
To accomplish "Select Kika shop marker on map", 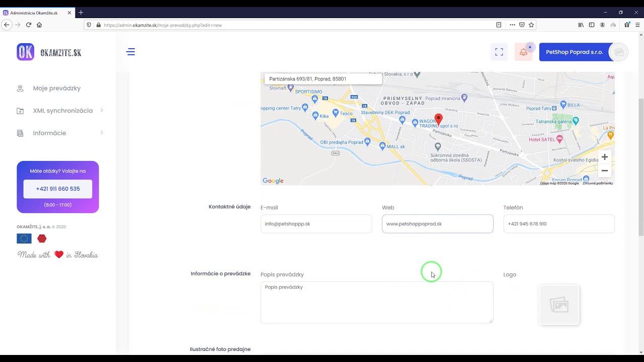I will (x=315, y=116).
